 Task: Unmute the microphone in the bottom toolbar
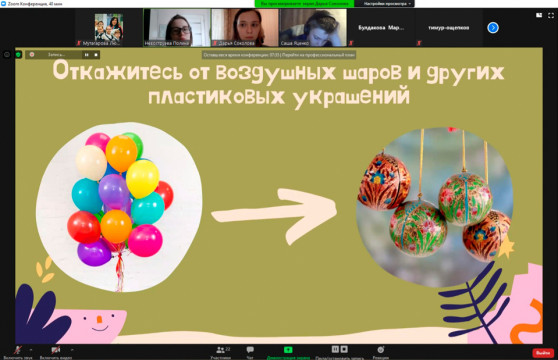[17, 350]
